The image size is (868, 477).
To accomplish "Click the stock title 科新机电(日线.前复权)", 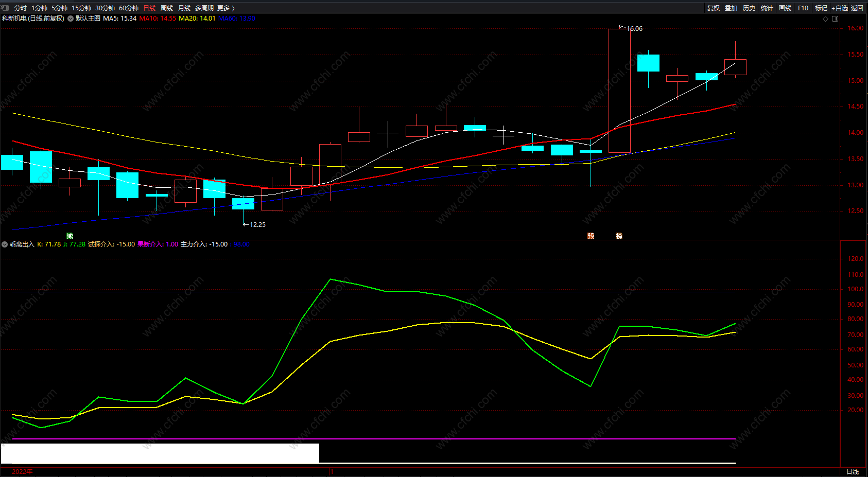I will pyautogui.click(x=33, y=19).
